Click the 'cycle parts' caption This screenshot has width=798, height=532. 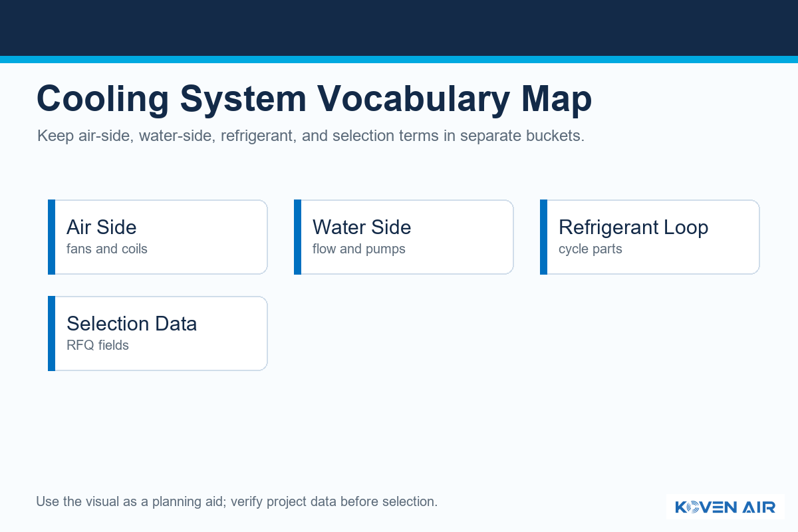tap(591, 249)
